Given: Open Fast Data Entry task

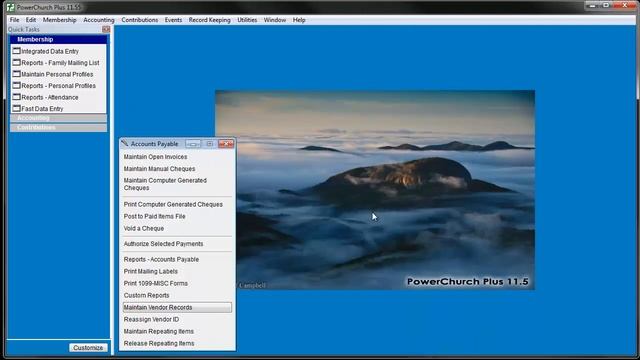Looking at the screenshot, I should pos(42,109).
